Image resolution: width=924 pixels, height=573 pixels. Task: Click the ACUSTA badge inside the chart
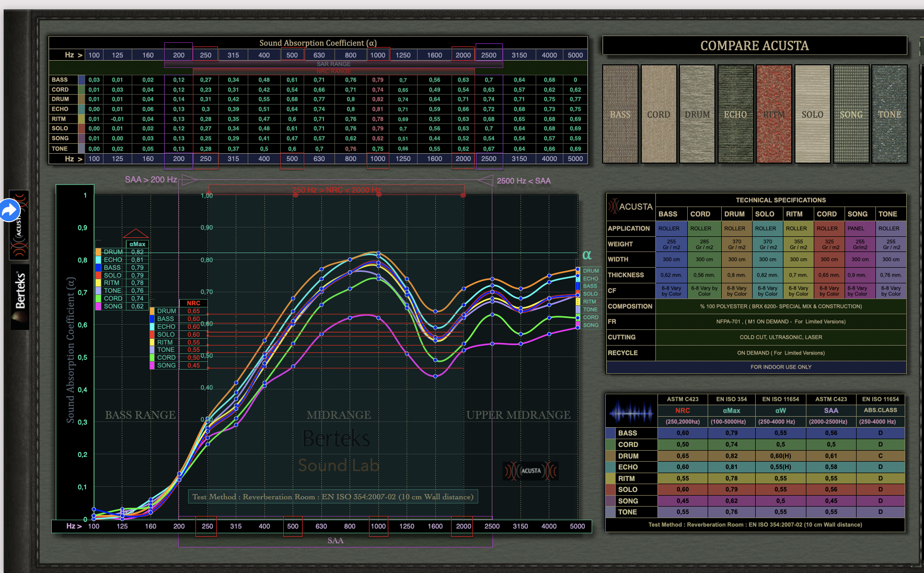(x=530, y=471)
